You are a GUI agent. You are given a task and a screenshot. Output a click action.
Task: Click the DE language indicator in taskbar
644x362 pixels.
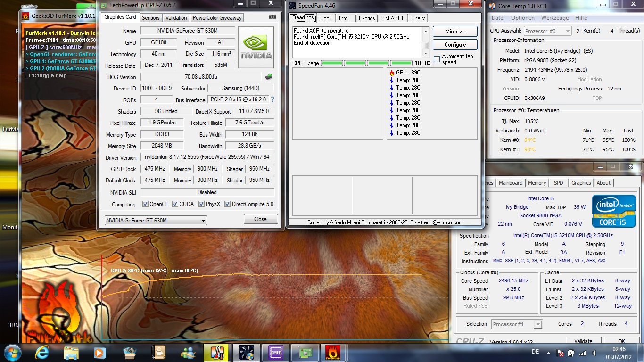pyautogui.click(x=535, y=352)
